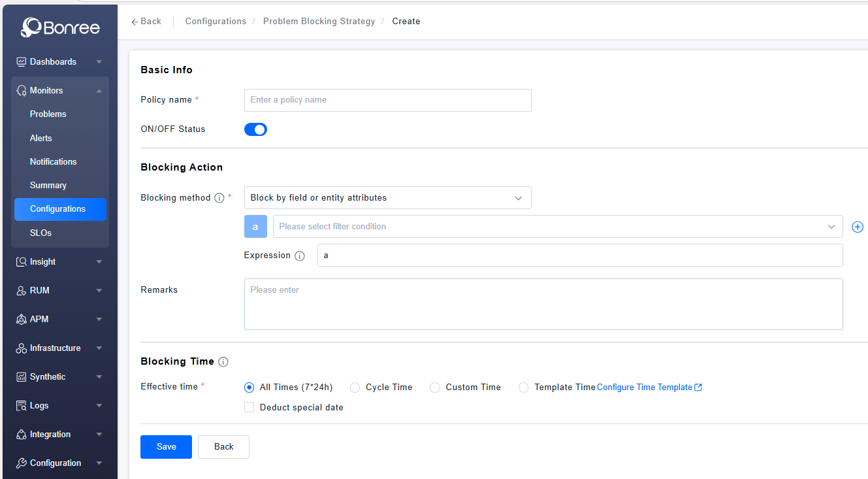Click the add filter condition plus icon

[858, 227]
